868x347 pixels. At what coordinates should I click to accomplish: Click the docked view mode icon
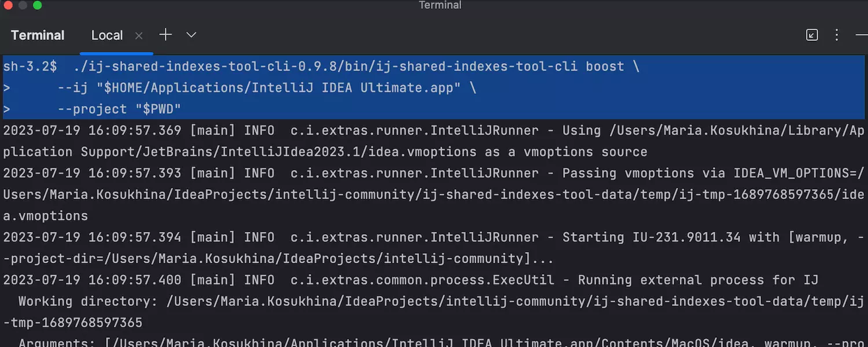click(812, 35)
